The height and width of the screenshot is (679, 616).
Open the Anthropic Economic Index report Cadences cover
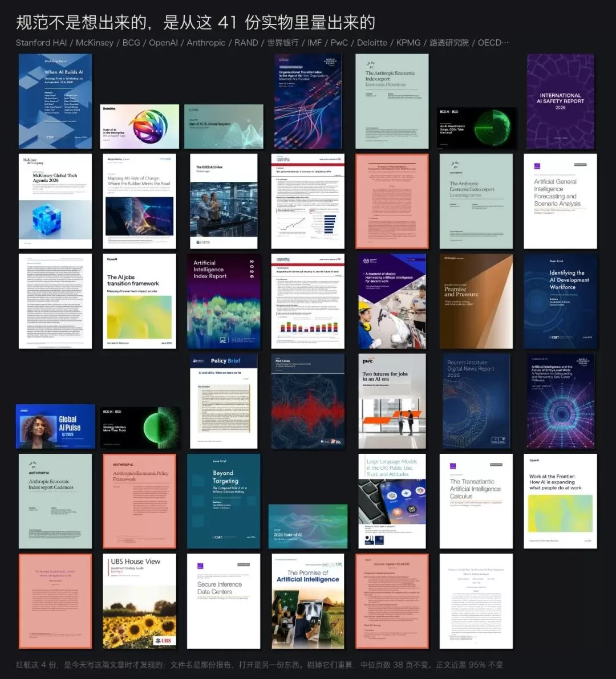tap(55, 502)
